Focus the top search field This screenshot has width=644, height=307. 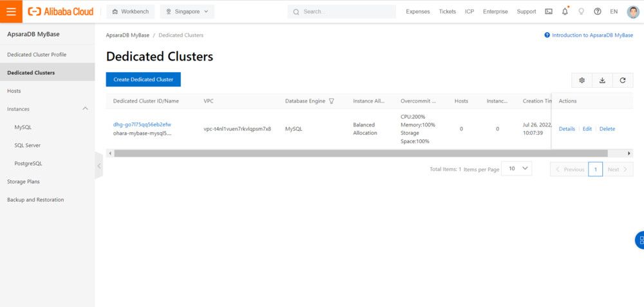coord(342,12)
